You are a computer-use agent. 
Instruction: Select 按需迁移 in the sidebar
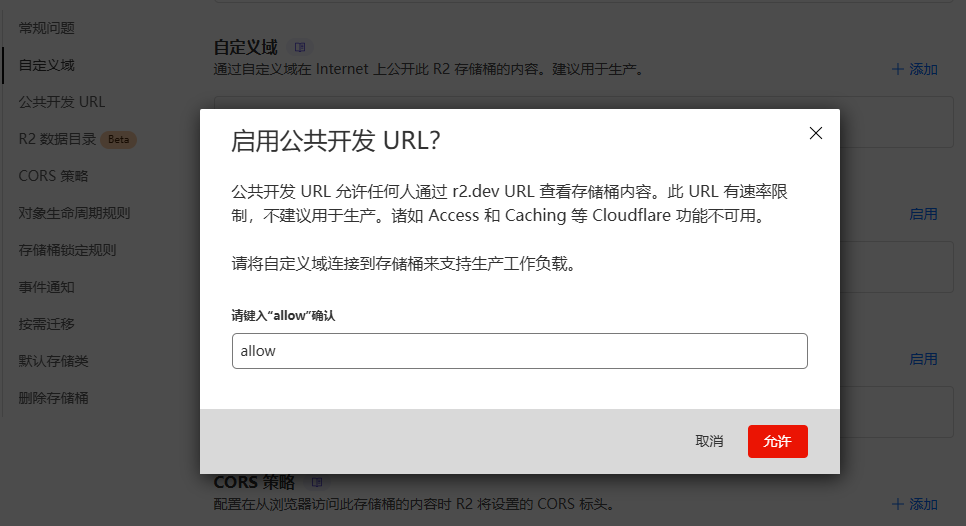tap(47, 324)
